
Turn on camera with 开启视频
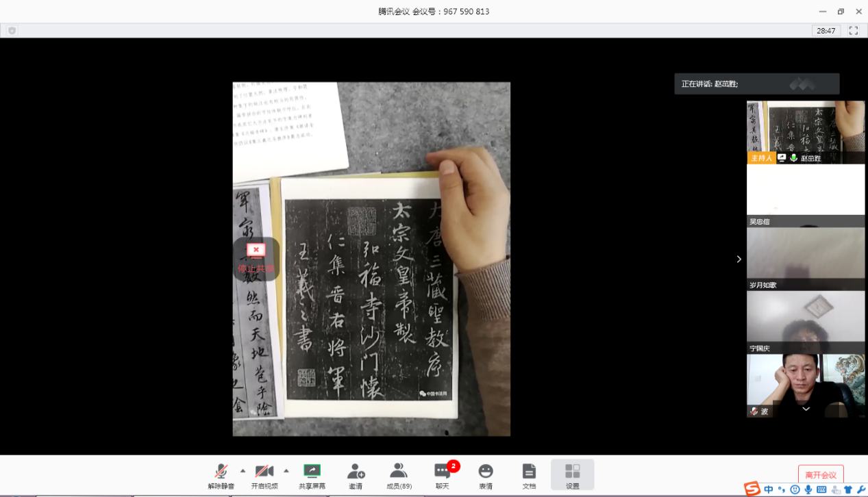264,475
